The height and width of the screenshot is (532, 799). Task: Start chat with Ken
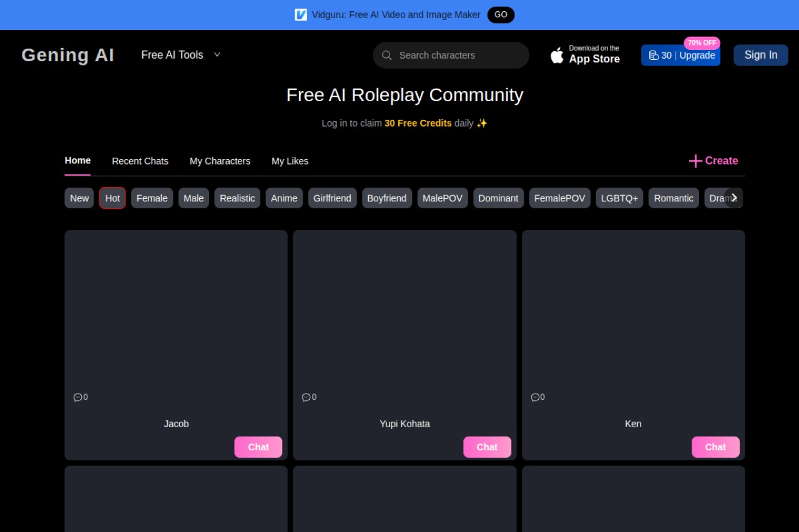pyautogui.click(x=715, y=447)
